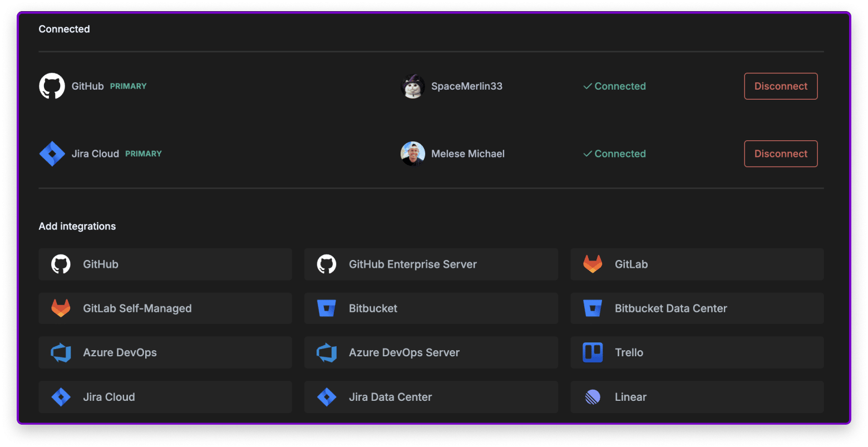Click the GitLab Self-Managed fox icon
Viewport: 868px width, 447px height.
coord(61,308)
